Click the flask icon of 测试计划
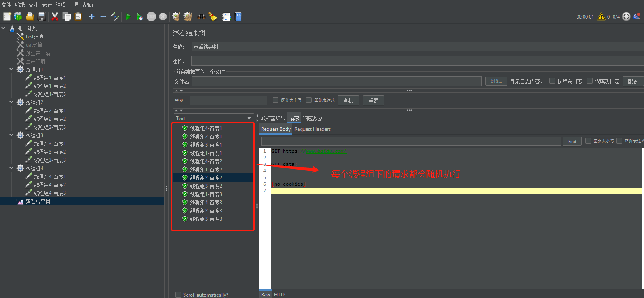644x298 pixels. [x=12, y=28]
